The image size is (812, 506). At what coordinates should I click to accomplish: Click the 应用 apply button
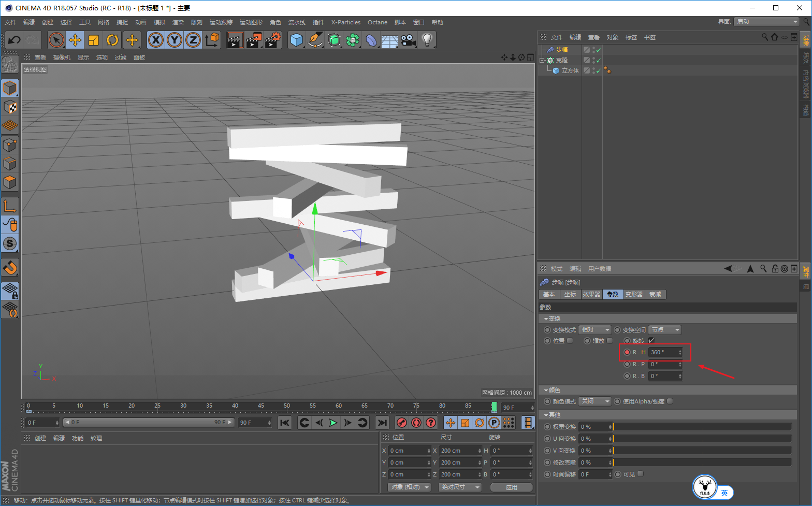[x=512, y=487]
